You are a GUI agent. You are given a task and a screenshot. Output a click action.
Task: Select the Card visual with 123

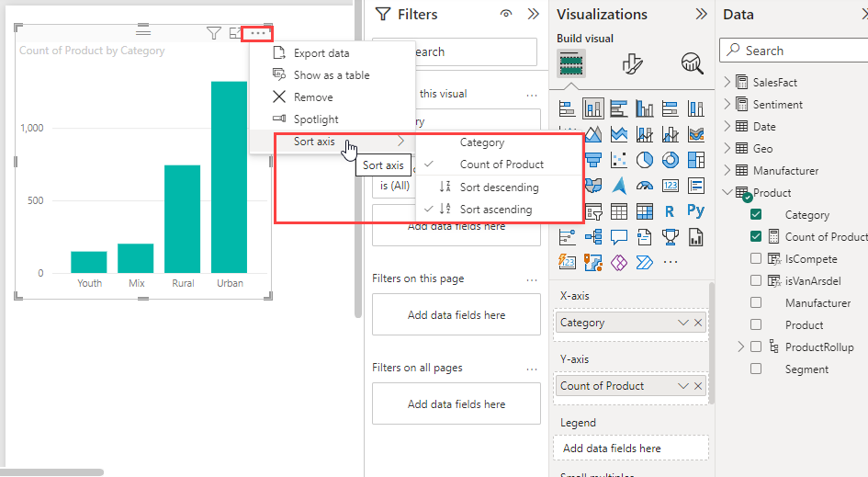point(670,186)
